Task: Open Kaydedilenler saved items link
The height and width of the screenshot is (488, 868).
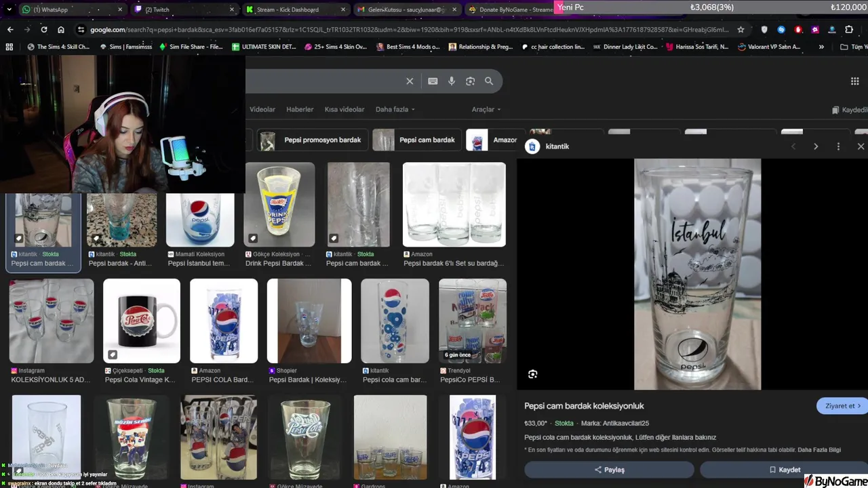Action: tap(850, 110)
